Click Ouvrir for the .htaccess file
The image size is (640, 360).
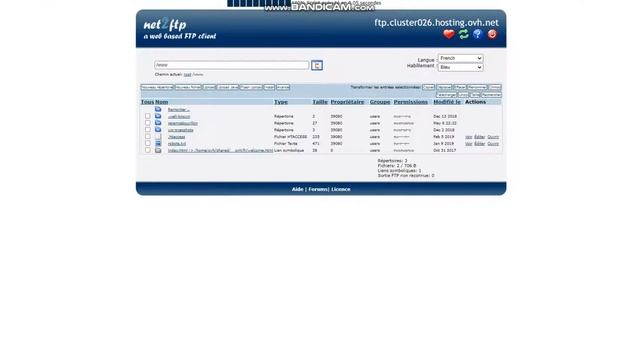pos(493,137)
